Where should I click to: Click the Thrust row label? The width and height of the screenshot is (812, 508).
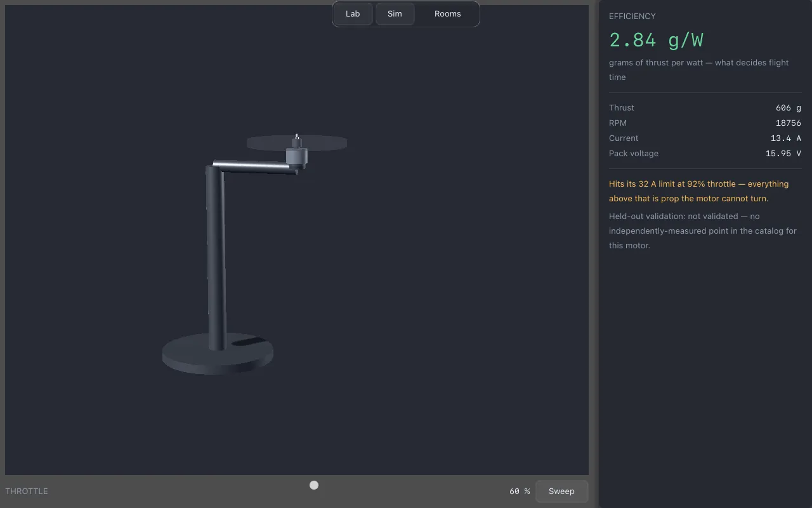pyautogui.click(x=622, y=108)
